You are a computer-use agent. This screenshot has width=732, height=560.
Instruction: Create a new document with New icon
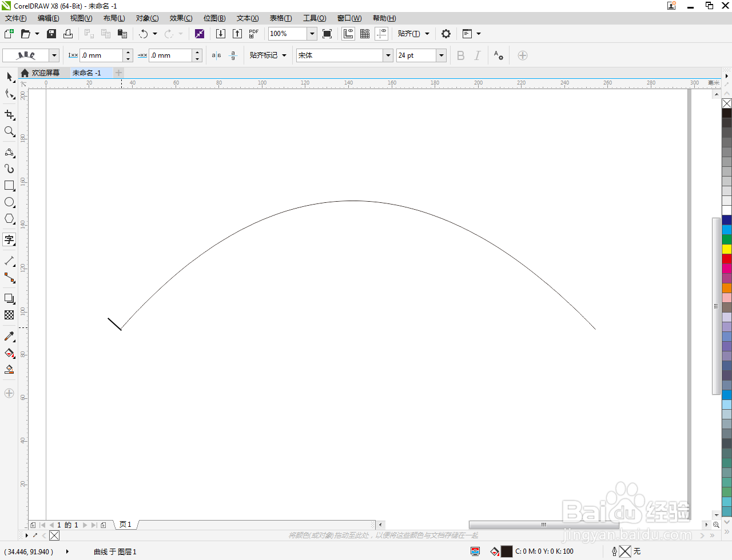point(9,34)
